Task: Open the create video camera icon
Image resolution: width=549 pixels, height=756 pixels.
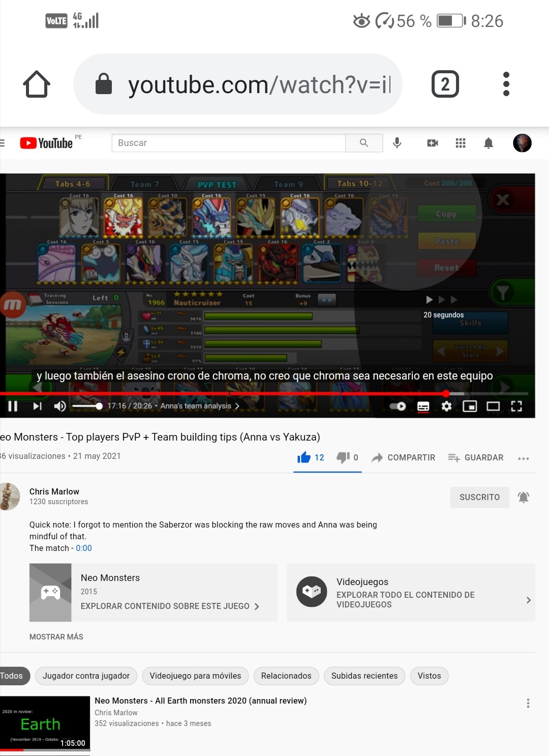Action: pos(433,143)
